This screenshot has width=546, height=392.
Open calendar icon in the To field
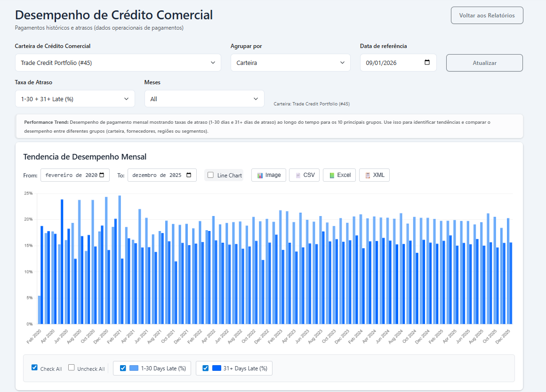click(x=189, y=175)
